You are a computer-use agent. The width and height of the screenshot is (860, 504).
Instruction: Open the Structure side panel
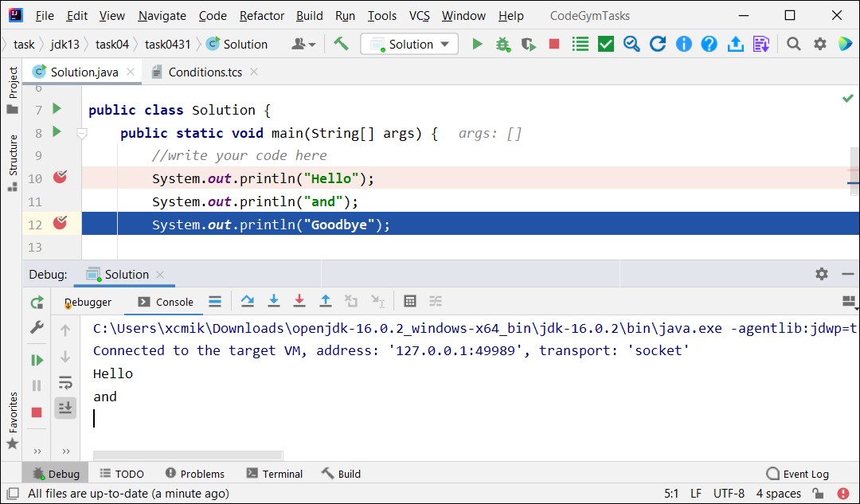click(x=12, y=163)
